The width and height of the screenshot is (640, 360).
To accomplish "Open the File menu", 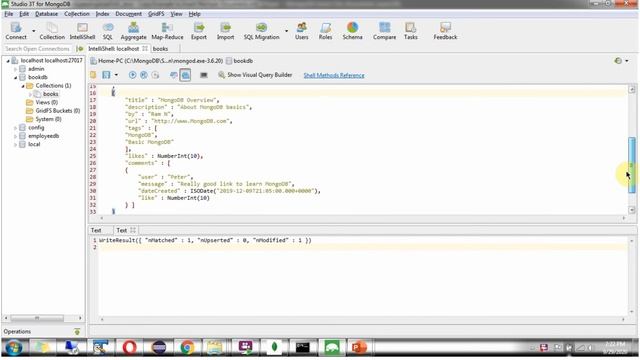I will click(x=9, y=14).
